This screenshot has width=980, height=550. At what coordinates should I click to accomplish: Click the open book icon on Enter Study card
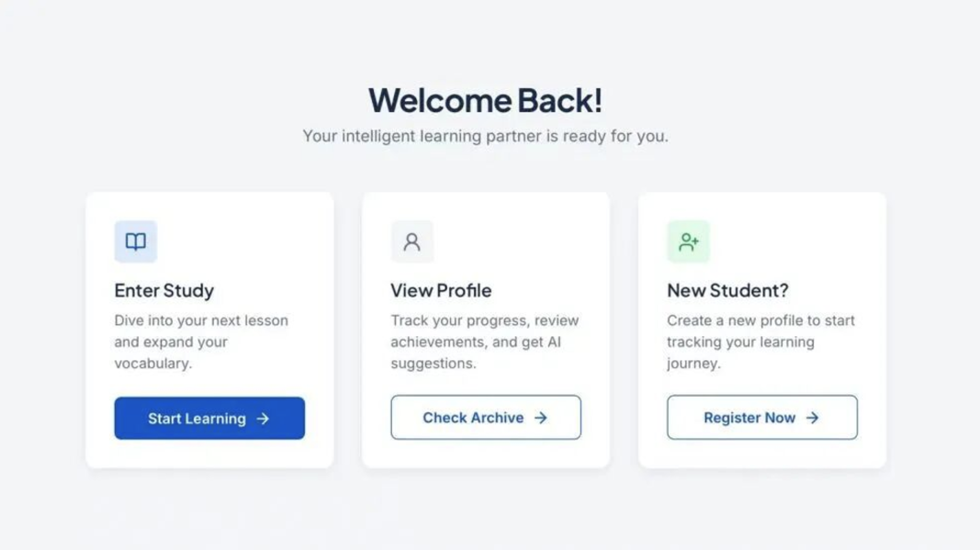point(136,241)
